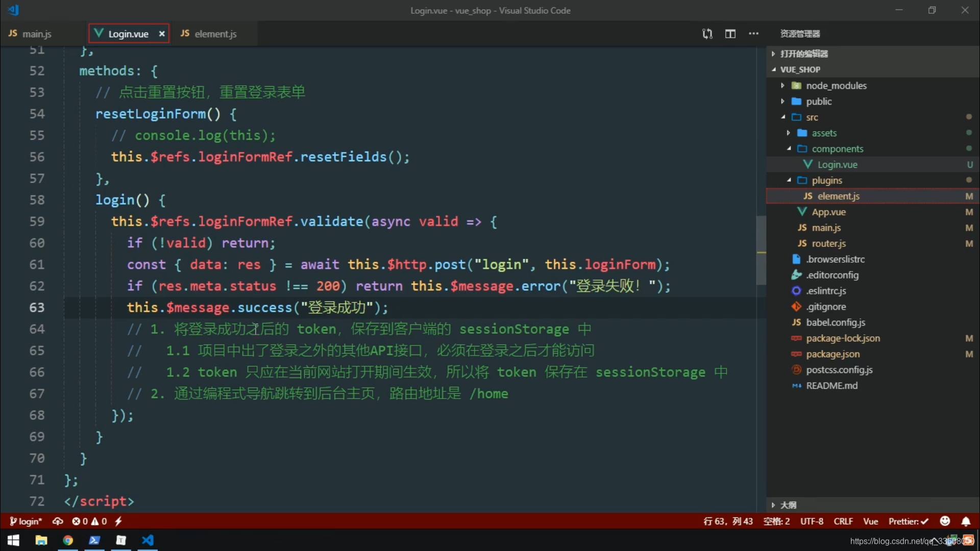Open Login.vue in the explorer tree
The width and height of the screenshot is (980, 551).
[873, 165]
